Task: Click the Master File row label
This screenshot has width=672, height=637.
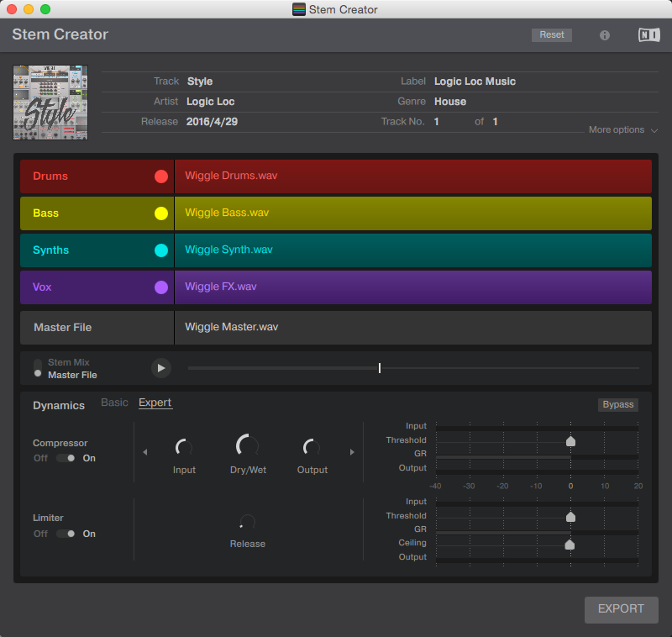Action: [62, 328]
